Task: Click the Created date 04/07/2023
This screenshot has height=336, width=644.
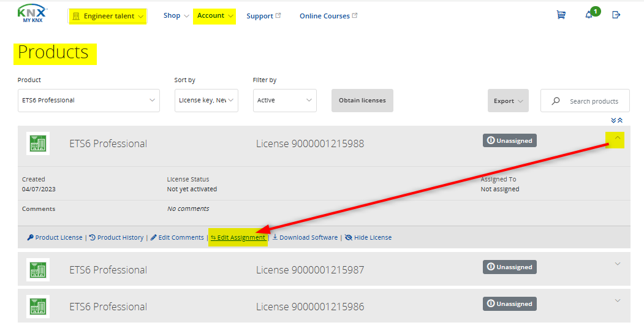Action: [x=39, y=189]
